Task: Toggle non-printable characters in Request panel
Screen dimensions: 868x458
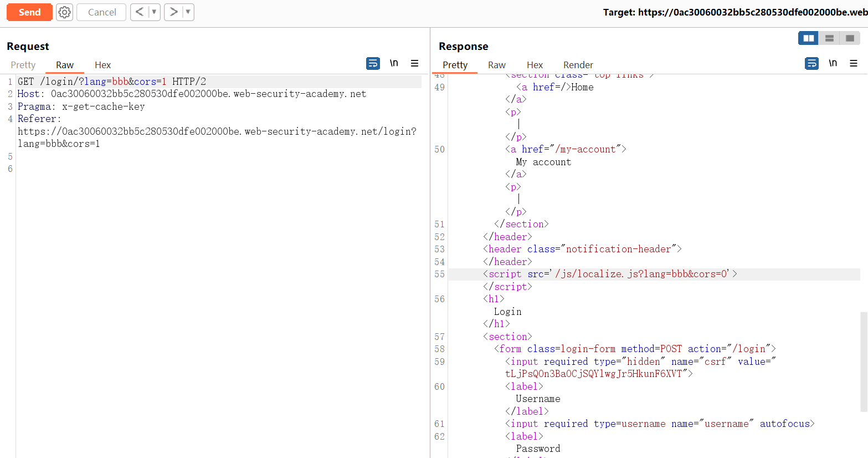Action: point(394,63)
